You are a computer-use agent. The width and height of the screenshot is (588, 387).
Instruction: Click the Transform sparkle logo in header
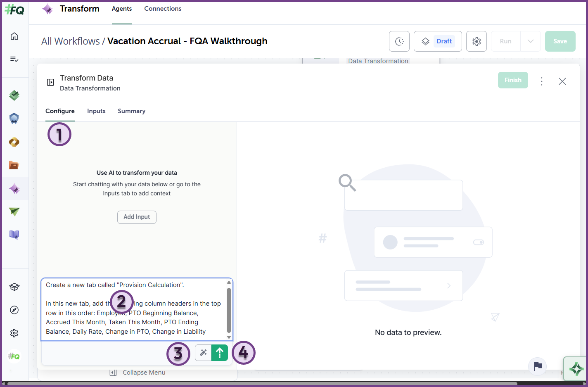[47, 9]
